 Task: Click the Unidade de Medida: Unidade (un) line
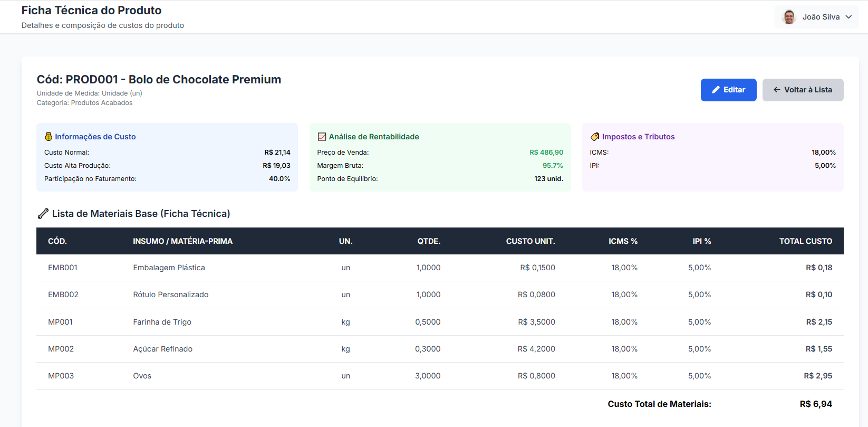[89, 93]
